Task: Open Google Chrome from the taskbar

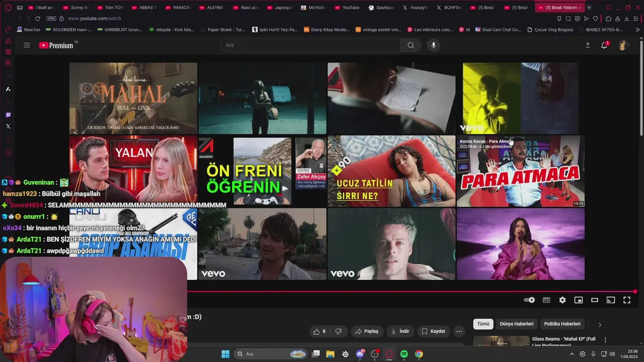Action: pyautogui.click(x=419, y=354)
